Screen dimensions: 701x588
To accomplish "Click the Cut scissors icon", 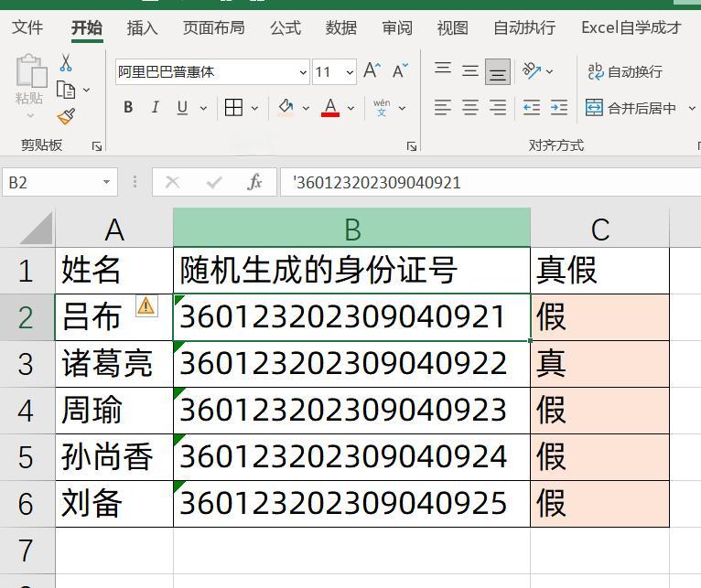I will [66, 63].
